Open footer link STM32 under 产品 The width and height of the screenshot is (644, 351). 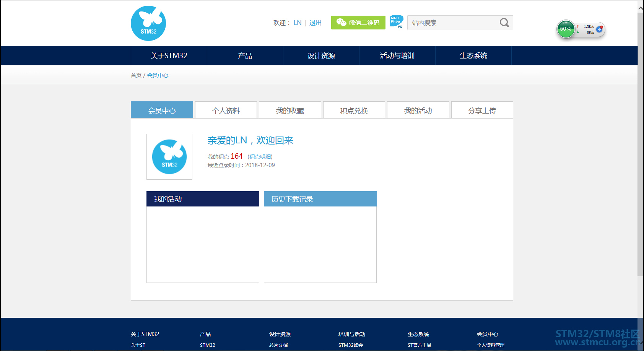click(x=208, y=345)
